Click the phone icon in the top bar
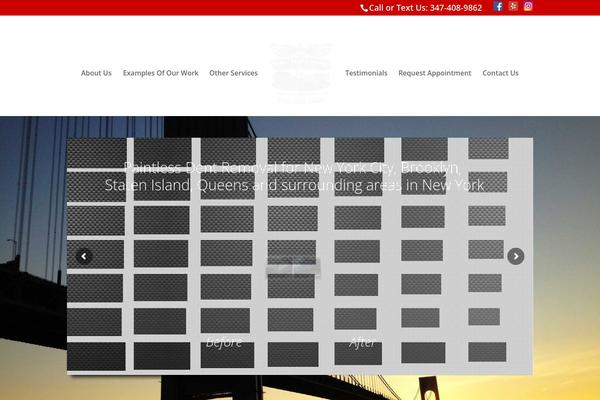This screenshot has width=600, height=400. [x=364, y=8]
